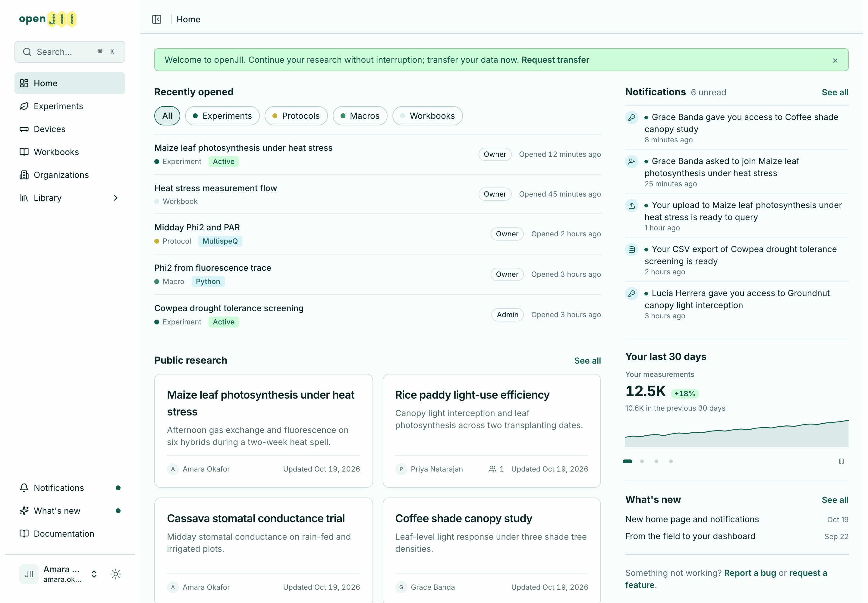Click See all in What's new

point(835,500)
